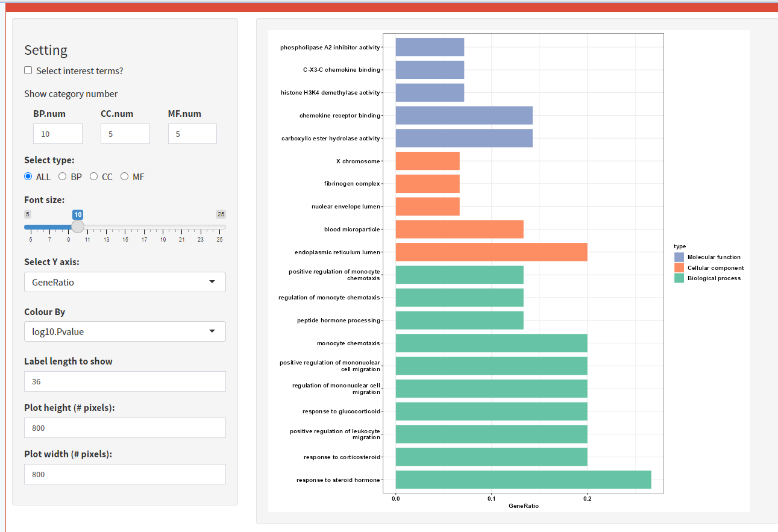
Task: Click the X chromosome bar
Action: (427, 161)
